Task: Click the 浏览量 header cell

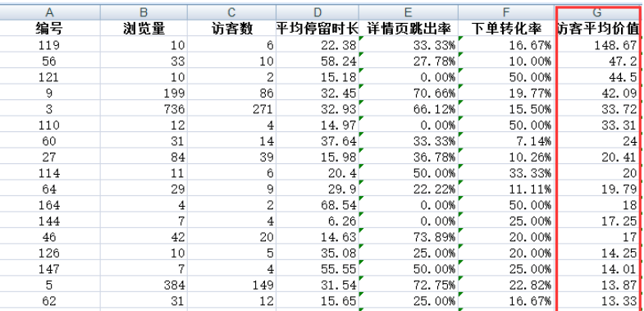Action: pyautogui.click(x=144, y=29)
